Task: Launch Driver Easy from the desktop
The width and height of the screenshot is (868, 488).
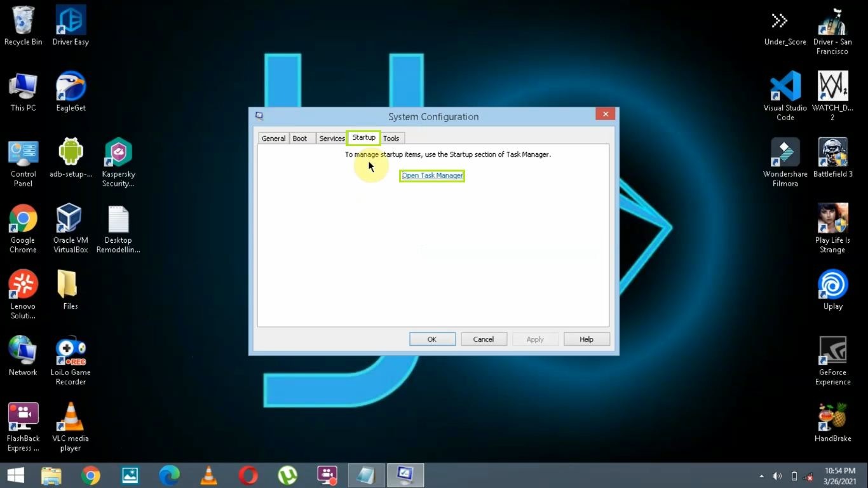Action: point(70,19)
